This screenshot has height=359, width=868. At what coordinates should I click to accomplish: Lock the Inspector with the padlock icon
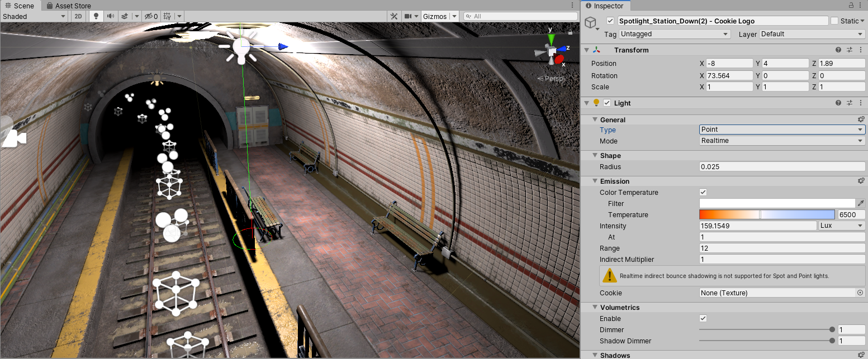(851, 5)
